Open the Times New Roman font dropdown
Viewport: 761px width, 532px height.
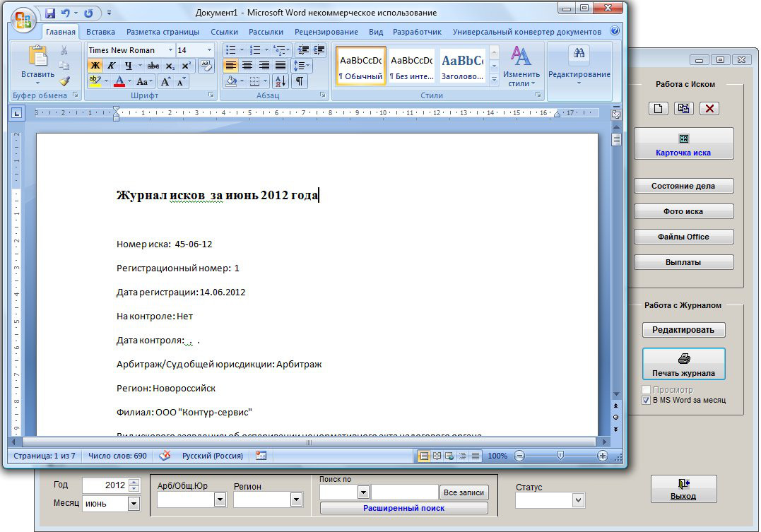click(170, 50)
